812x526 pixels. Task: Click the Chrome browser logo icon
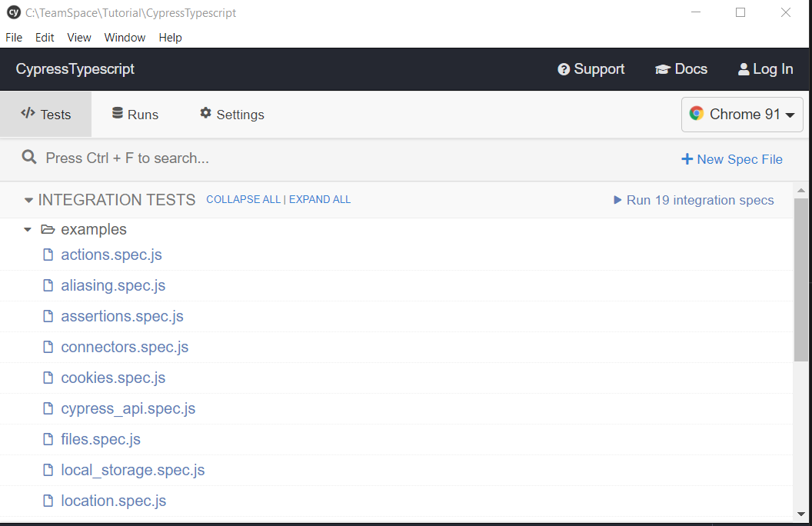[697, 113]
